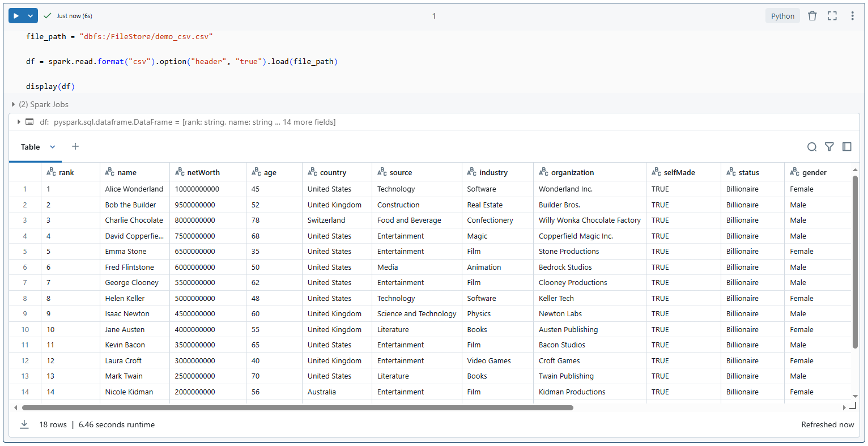Click the industry column type icon
Viewport: 868px width, 446px height.
pyautogui.click(x=471, y=172)
